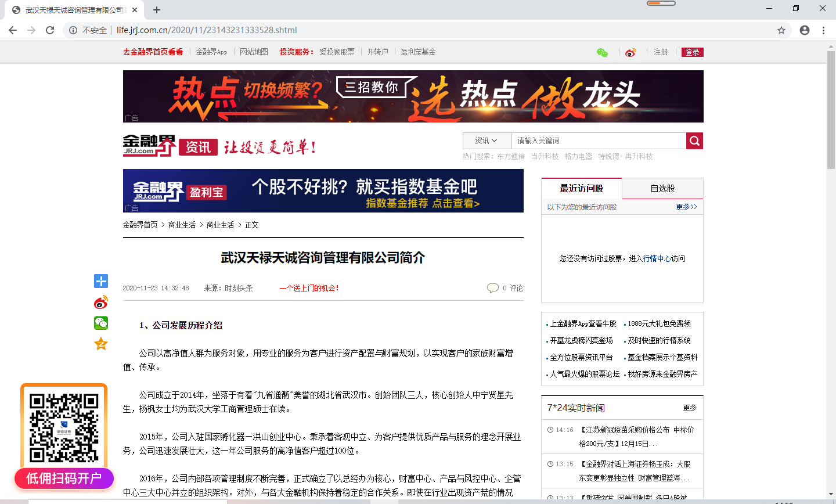This screenshot has width=836, height=504.
Task: Open 更多 in 7*24实时新闻
Action: 690,408
